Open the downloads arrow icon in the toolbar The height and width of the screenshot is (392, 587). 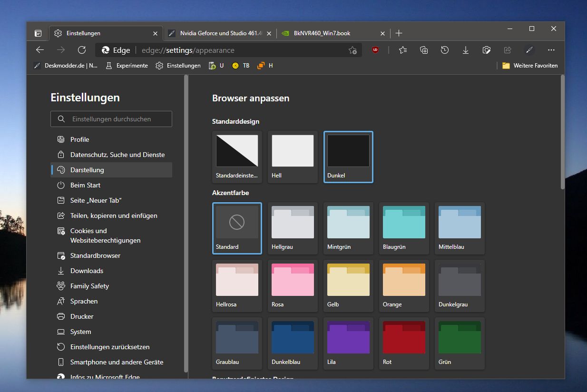(466, 50)
